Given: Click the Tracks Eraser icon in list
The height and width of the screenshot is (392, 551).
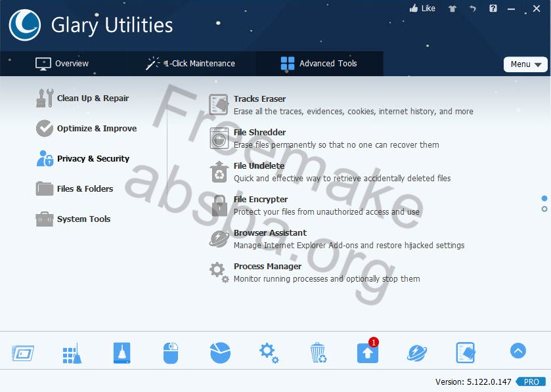Looking at the screenshot, I should pyautogui.click(x=219, y=104).
